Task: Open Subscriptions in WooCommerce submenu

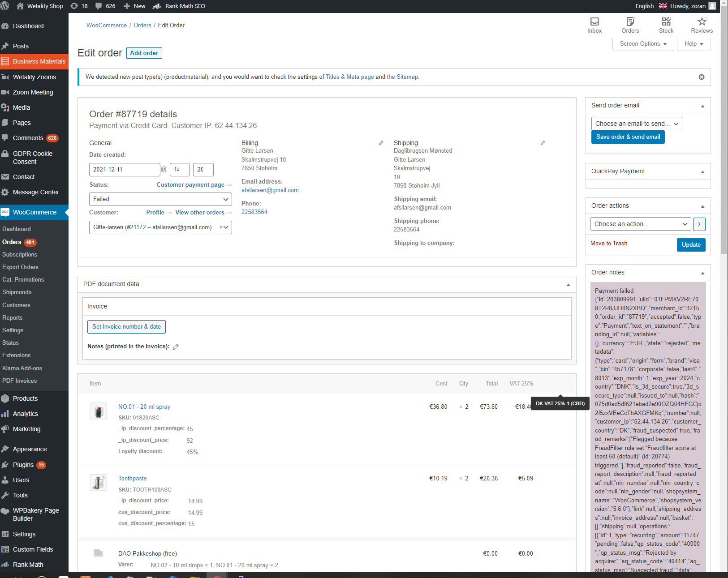Action: (x=20, y=254)
